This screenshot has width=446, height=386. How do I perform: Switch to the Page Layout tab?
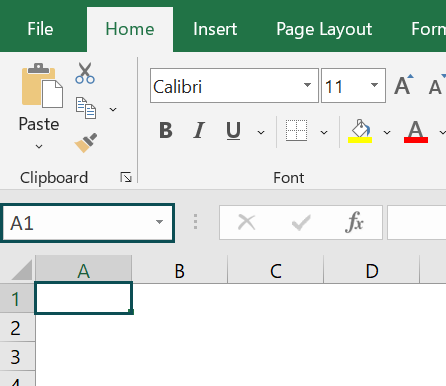[x=324, y=29]
